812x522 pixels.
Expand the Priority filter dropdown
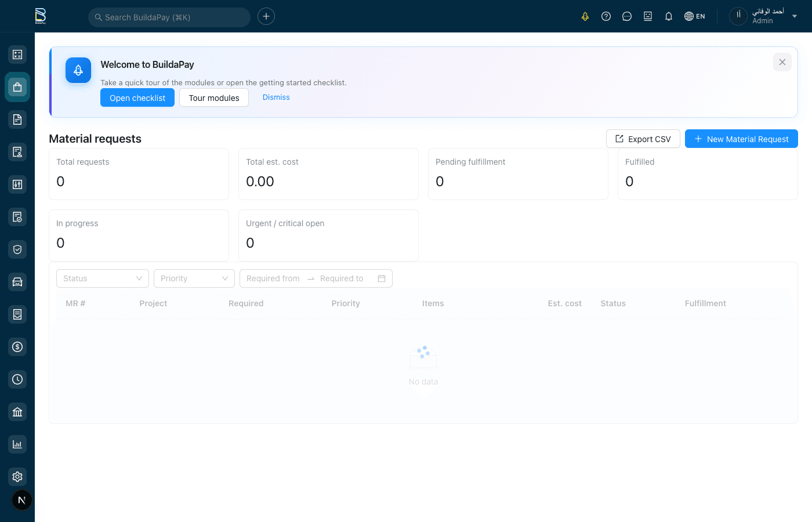[x=194, y=278]
